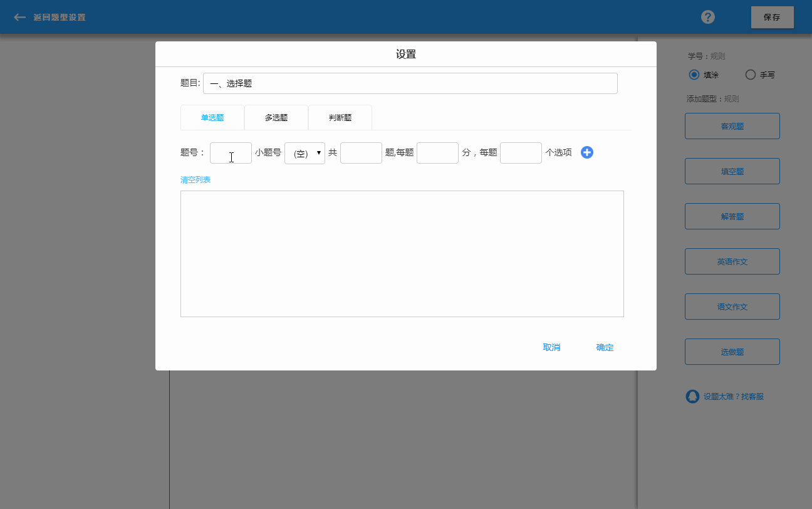Select the 单选题 tab
The image size is (812, 509).
(212, 117)
